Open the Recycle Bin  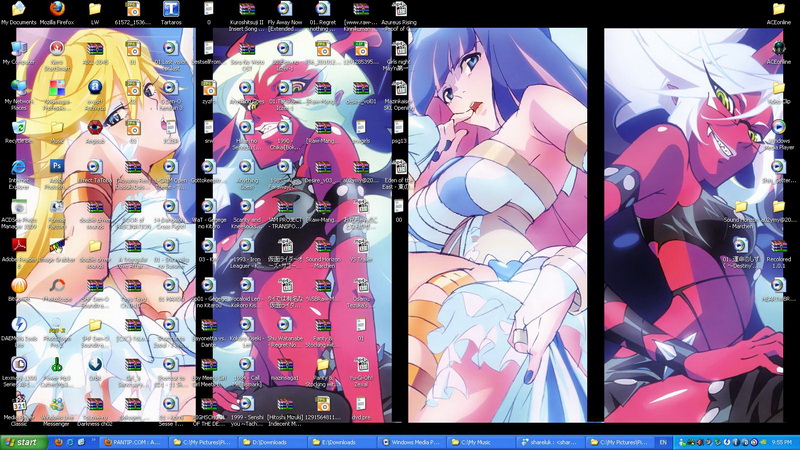[x=19, y=132]
